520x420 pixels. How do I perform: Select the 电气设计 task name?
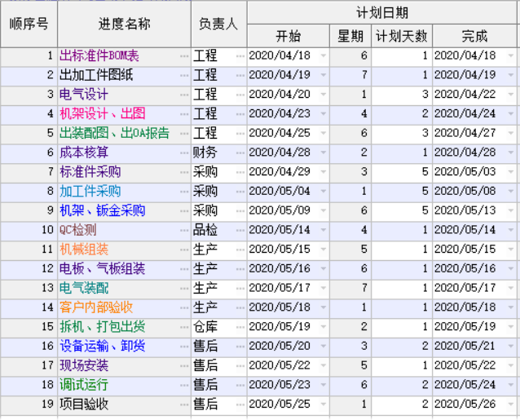pos(84,95)
